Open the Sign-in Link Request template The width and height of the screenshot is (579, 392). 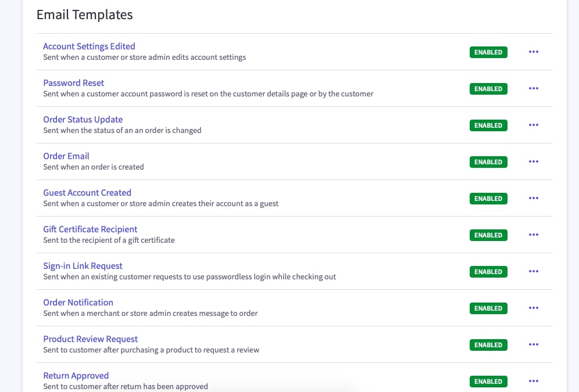83,266
